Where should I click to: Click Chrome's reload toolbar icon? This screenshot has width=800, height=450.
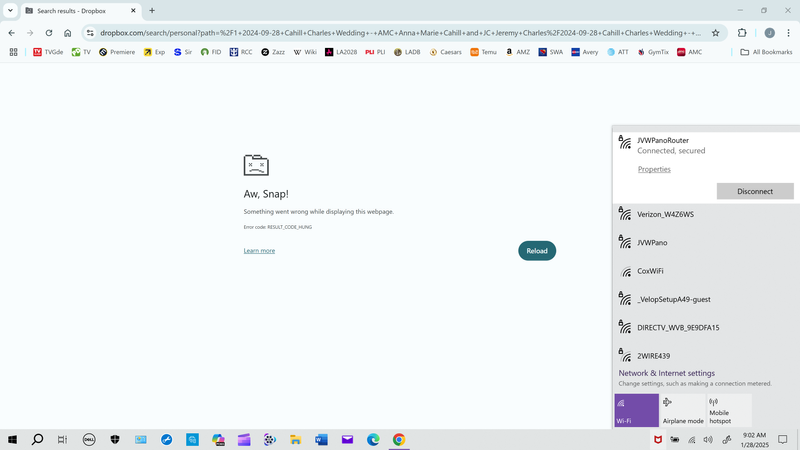point(49,33)
